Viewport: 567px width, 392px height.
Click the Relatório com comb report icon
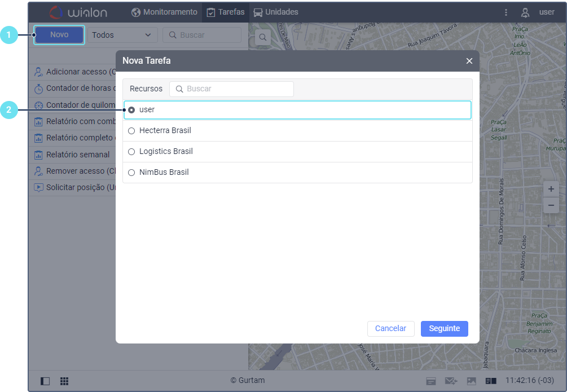[38, 122]
